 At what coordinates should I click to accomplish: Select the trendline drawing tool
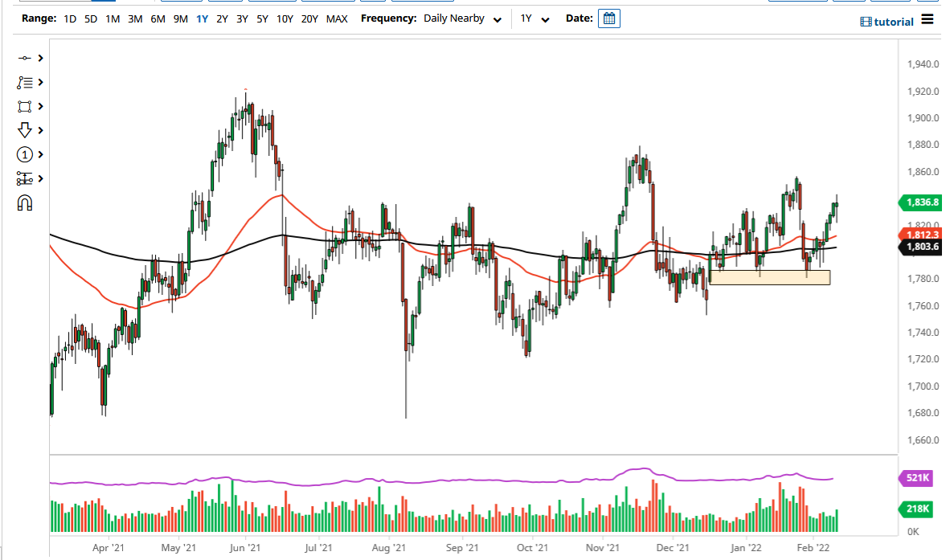pos(24,57)
